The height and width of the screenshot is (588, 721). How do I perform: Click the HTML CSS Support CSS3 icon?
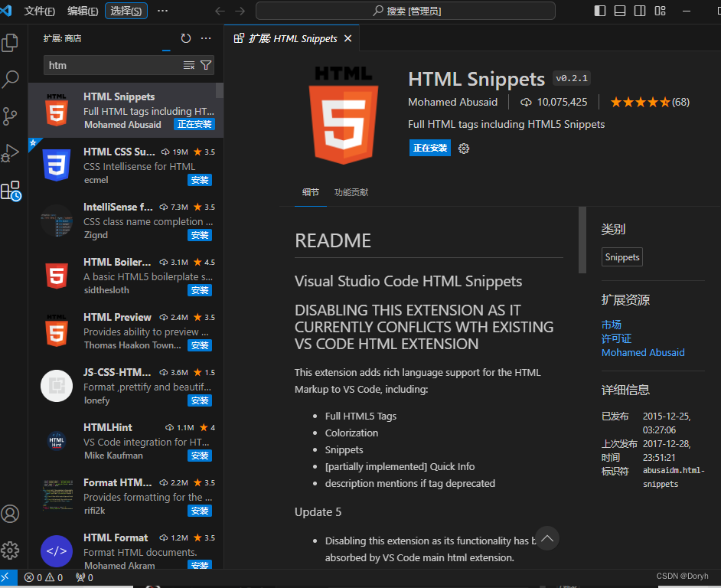pos(57,165)
